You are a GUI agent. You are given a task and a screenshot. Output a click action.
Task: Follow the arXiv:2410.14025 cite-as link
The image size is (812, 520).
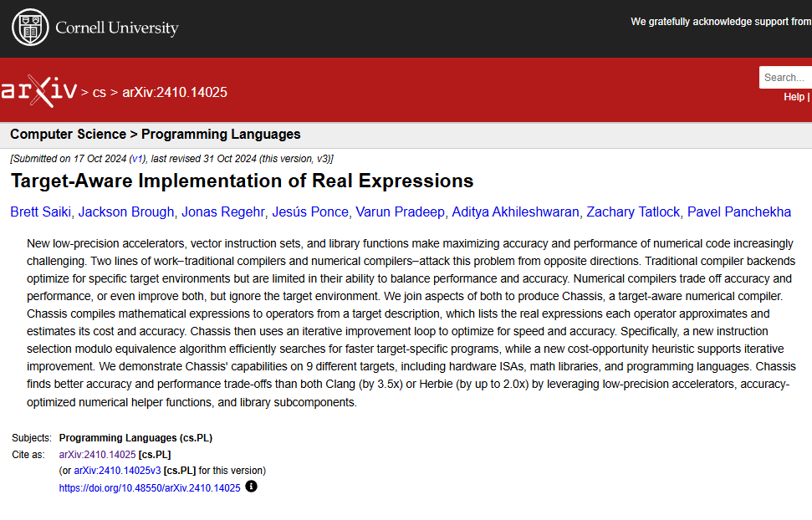pyautogui.click(x=97, y=455)
